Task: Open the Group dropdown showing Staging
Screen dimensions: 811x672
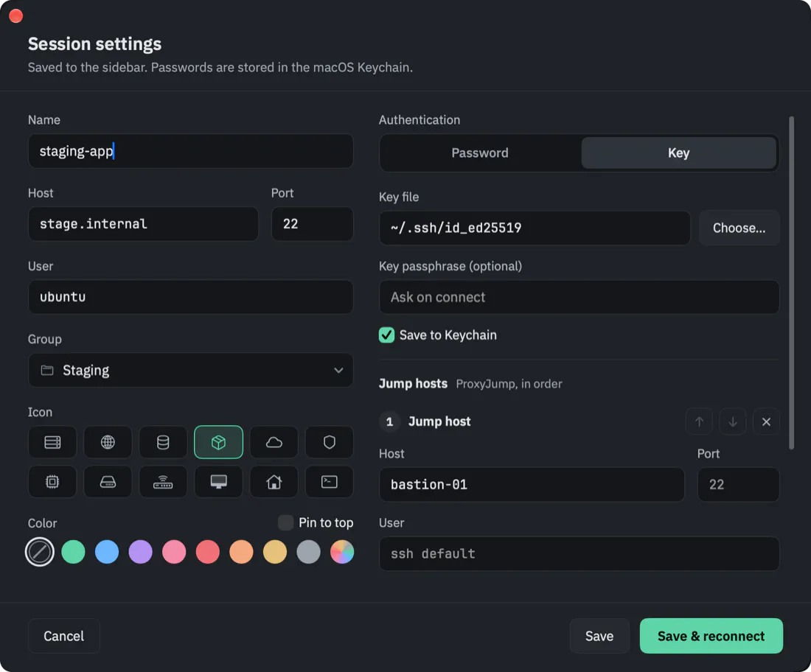Action: coord(191,370)
